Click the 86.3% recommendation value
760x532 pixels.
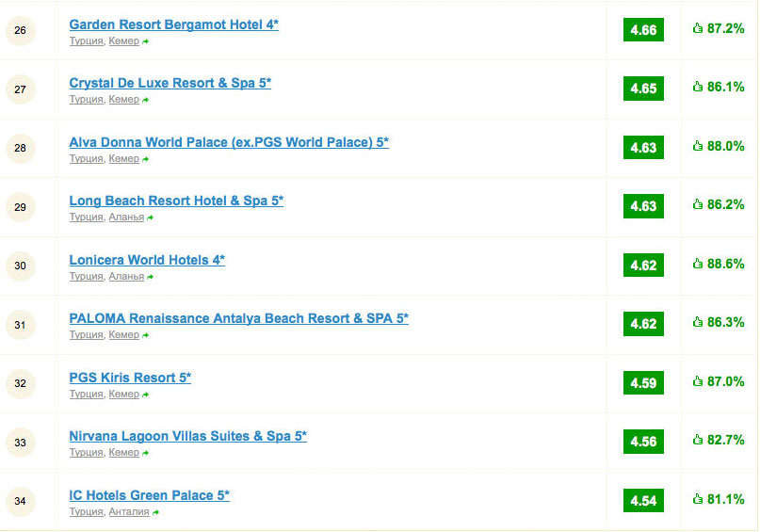click(725, 322)
